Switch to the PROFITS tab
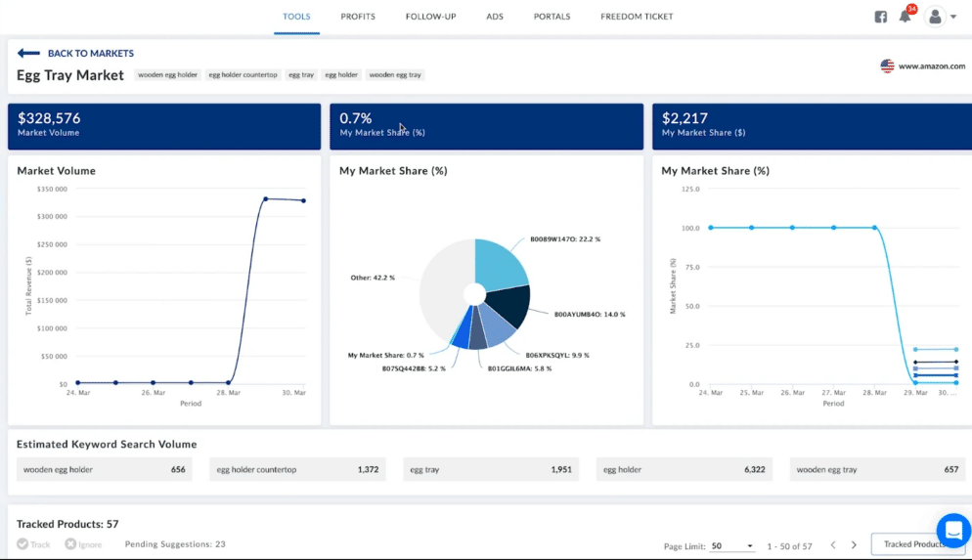The width and height of the screenshot is (972, 560). point(358,17)
